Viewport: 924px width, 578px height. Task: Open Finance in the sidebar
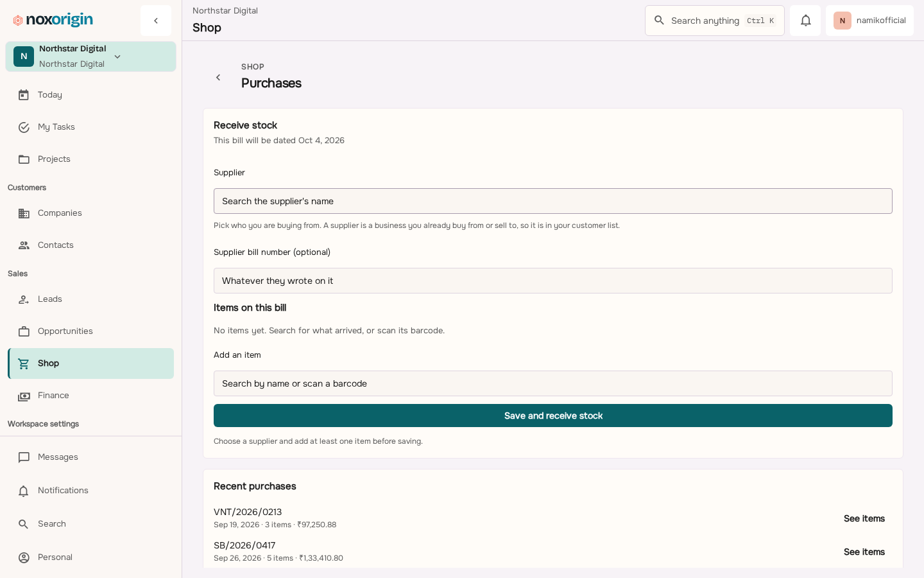tap(90, 396)
